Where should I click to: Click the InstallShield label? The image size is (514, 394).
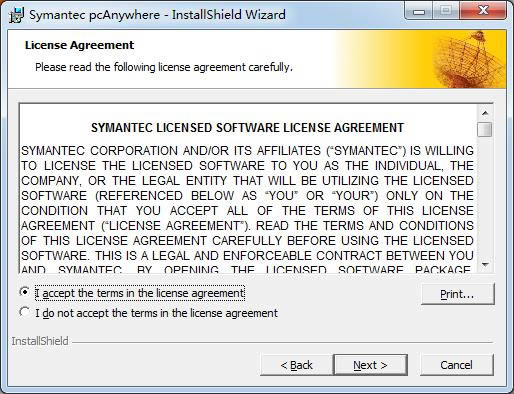coord(40,341)
